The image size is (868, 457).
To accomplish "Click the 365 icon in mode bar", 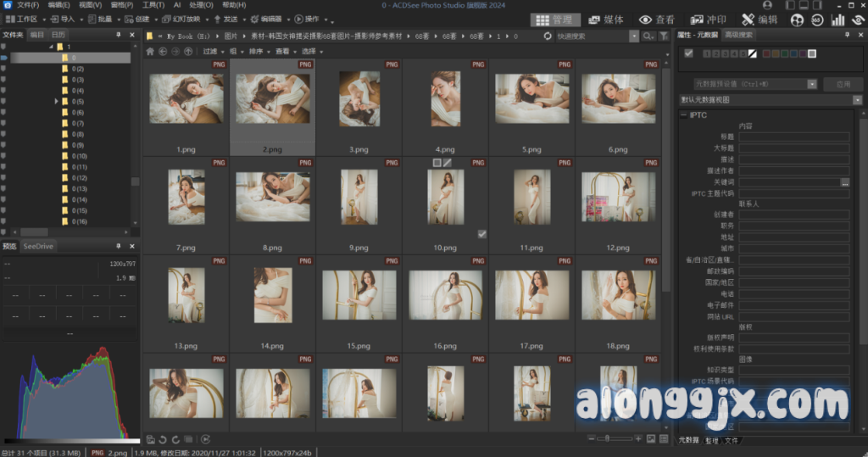I will pyautogui.click(x=817, y=20).
